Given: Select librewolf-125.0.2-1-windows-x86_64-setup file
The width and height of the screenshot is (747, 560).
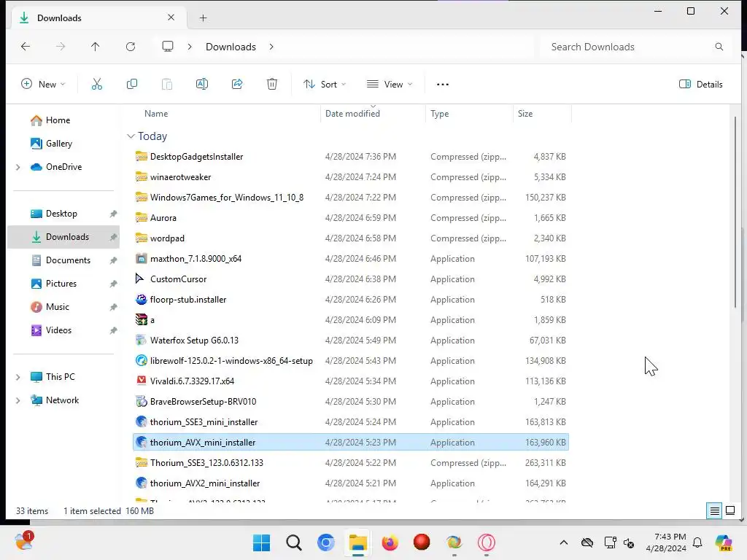Looking at the screenshot, I should coord(231,361).
